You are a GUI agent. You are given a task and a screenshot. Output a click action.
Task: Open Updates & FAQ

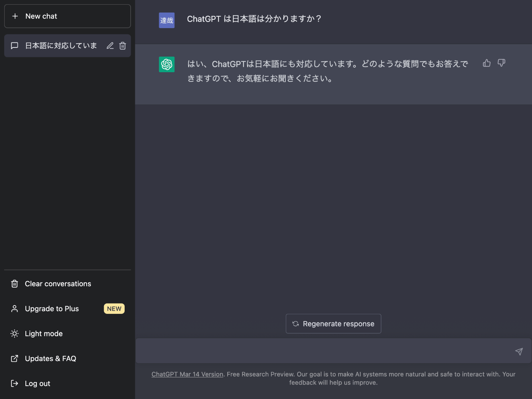(67, 359)
